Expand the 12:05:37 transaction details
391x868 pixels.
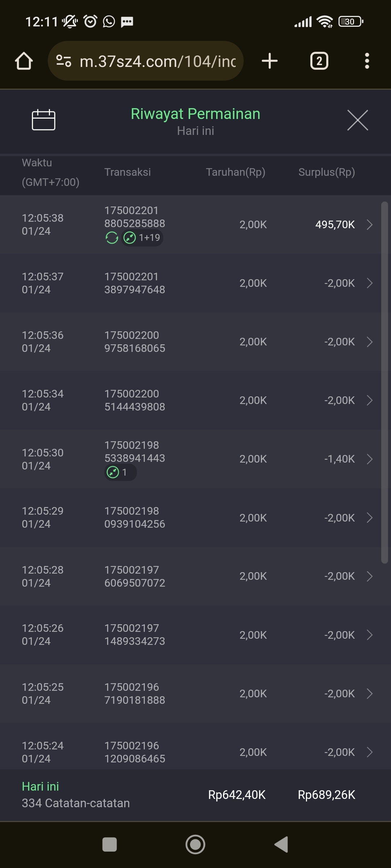point(369,283)
